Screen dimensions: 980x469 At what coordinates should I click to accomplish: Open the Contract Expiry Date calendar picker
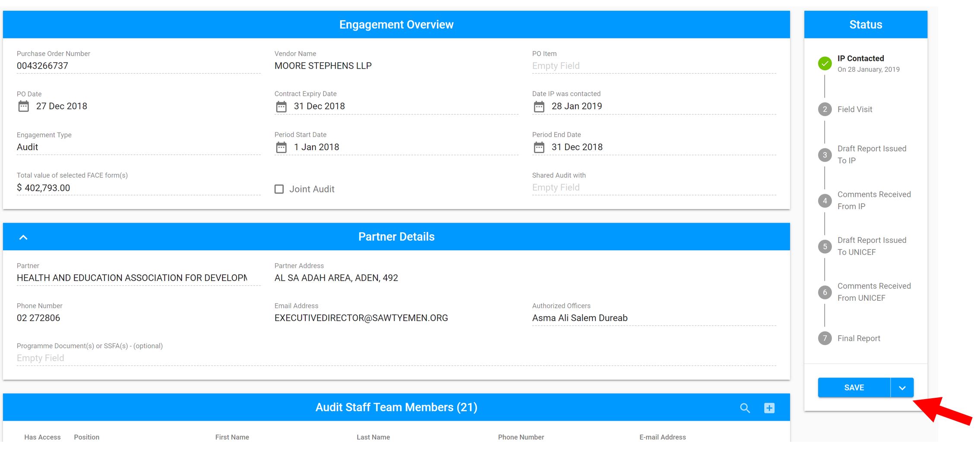pos(281,106)
